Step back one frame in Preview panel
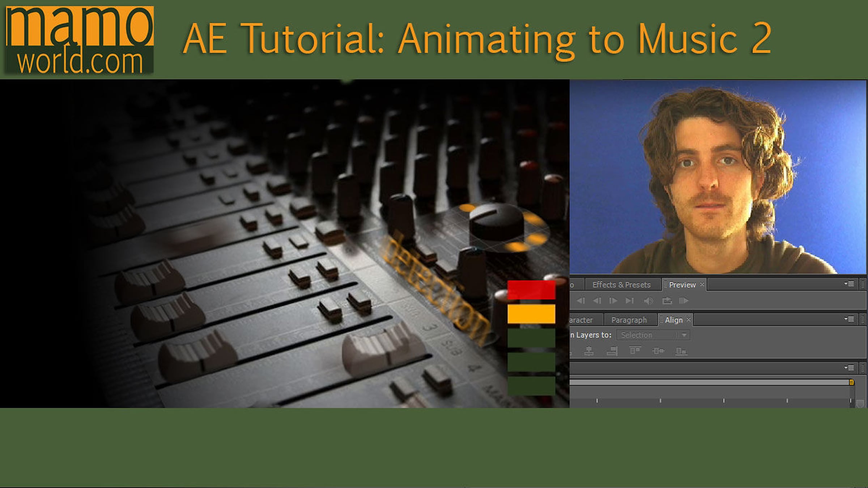Screen dimensions: 868x488 point(597,301)
